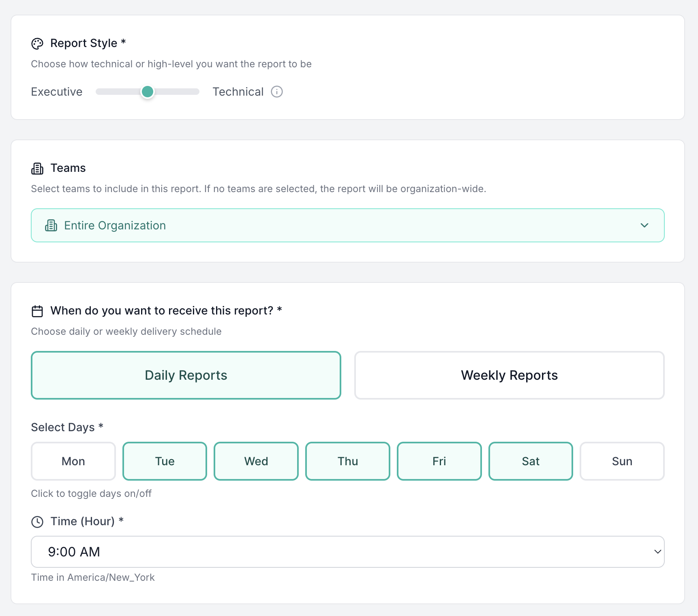Click the calendar icon beside the schedule heading
Viewport: 698px width, 616px height.
pos(37,311)
